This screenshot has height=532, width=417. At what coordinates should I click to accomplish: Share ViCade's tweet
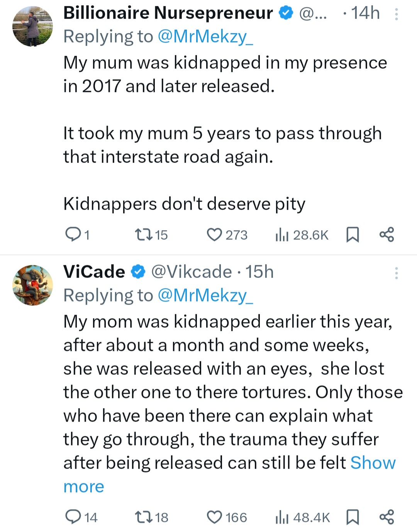pyautogui.click(x=386, y=517)
